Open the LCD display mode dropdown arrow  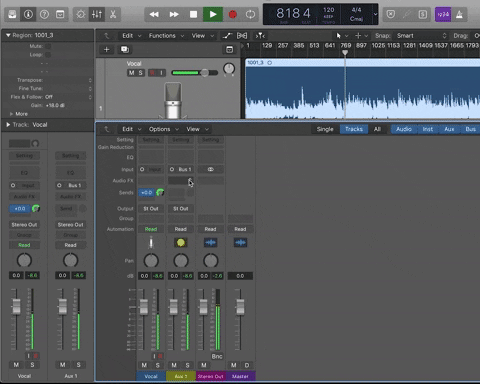tap(375, 14)
